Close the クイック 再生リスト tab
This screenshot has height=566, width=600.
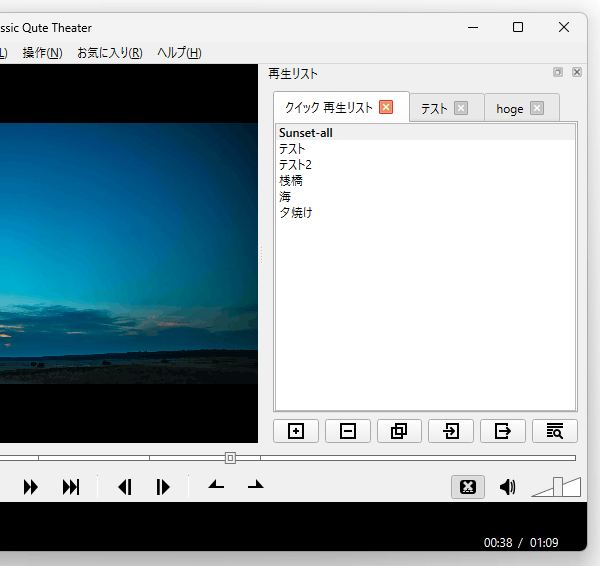[x=386, y=107]
